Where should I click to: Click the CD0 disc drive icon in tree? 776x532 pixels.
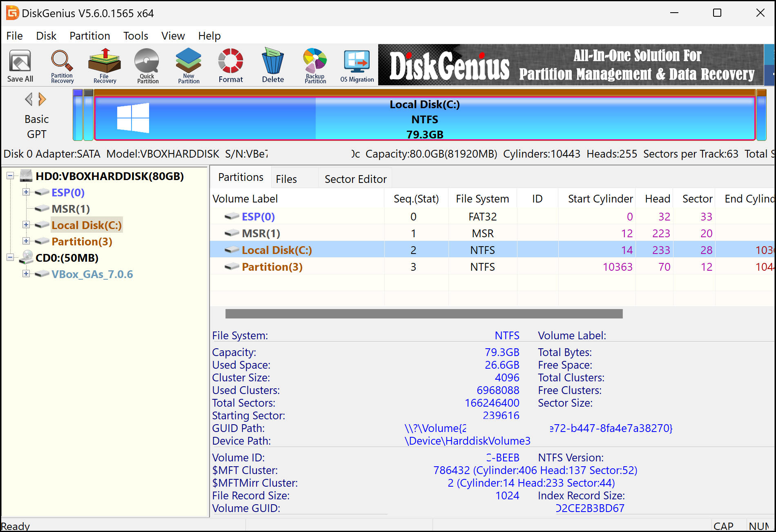(x=26, y=257)
